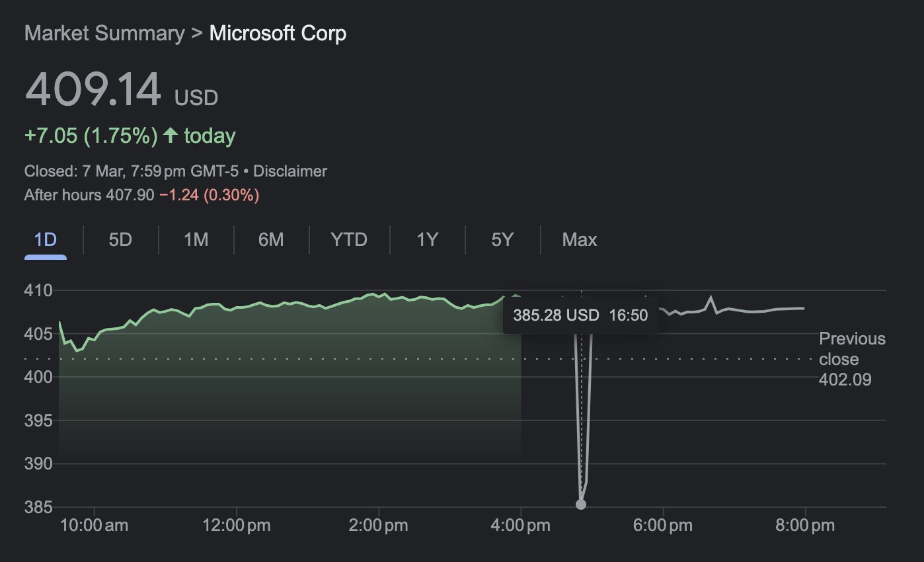Click the 395 y-axis label
The width and height of the screenshot is (924, 562).
click(x=38, y=421)
